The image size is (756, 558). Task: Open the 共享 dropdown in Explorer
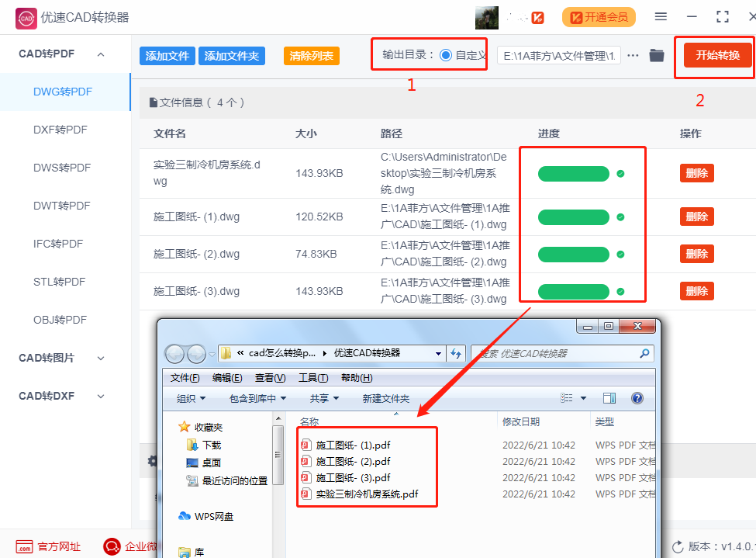coord(324,399)
